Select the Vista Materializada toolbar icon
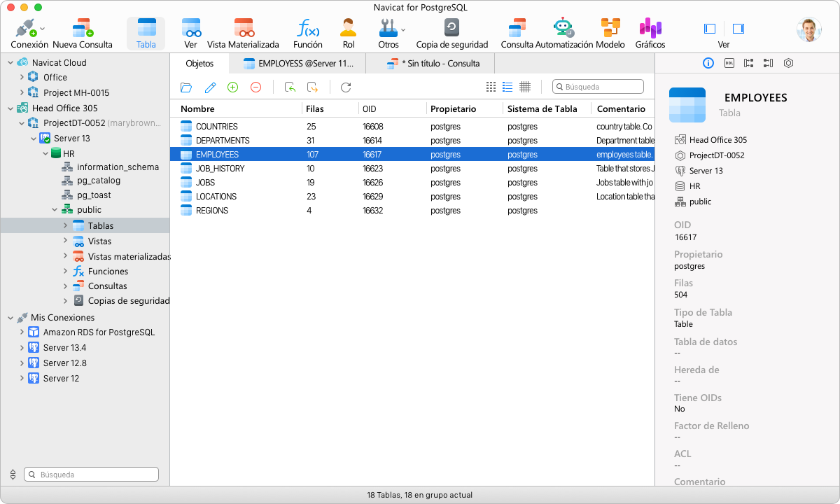Image resolution: width=840 pixels, height=504 pixels. 243,29
